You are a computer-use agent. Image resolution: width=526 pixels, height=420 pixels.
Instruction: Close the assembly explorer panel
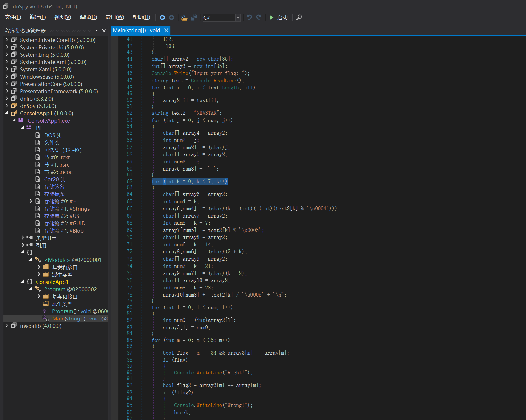104,31
